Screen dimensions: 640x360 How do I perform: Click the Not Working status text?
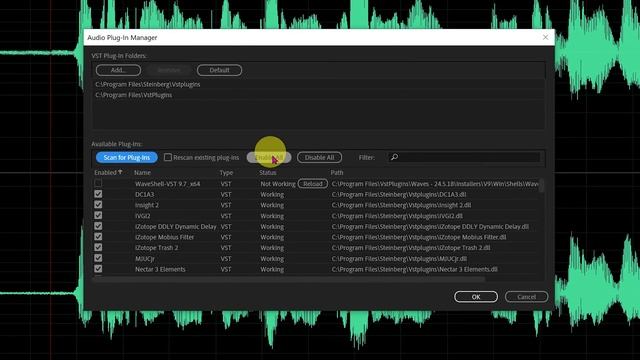tap(278, 184)
